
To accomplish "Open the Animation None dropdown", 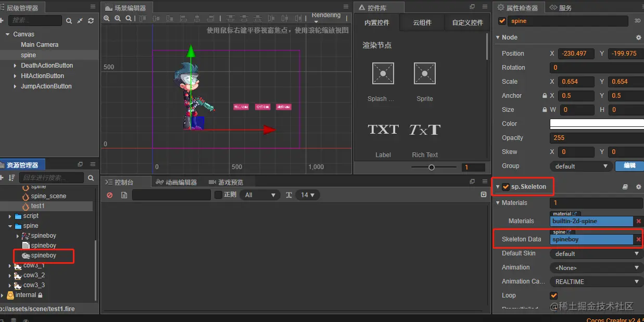I will (597, 267).
